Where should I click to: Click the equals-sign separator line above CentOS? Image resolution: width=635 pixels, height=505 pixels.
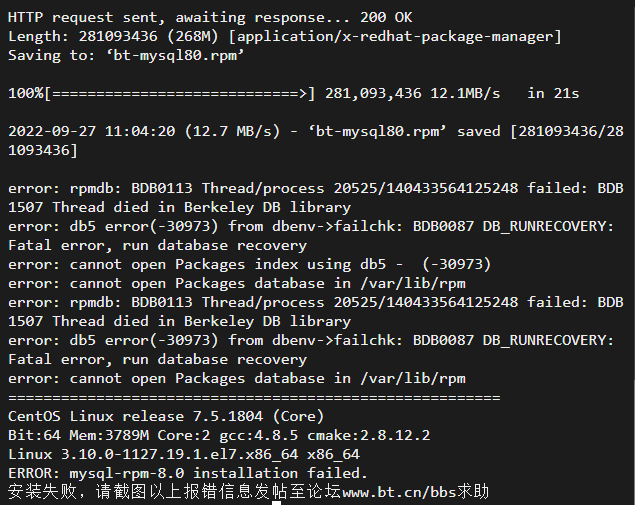tap(254, 398)
